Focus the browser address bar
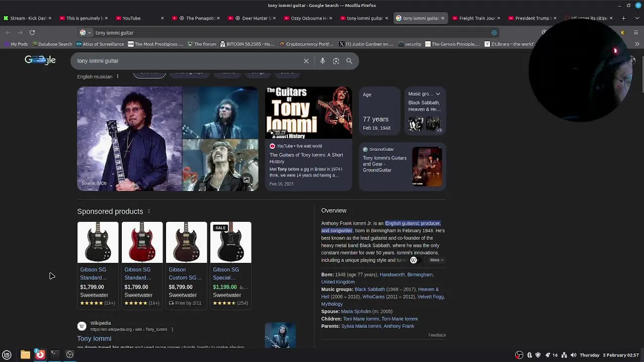This screenshot has height=362, width=644. pyautogui.click(x=292, y=33)
